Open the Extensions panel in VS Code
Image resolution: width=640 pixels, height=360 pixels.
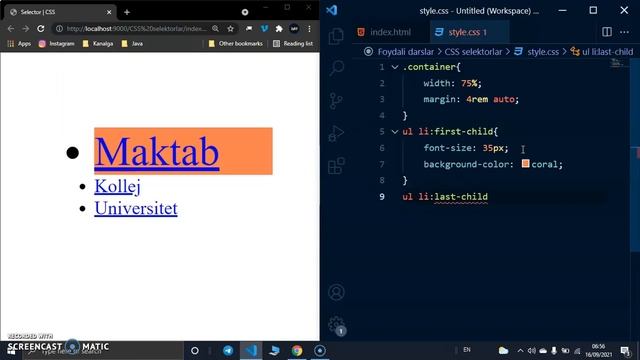click(336, 166)
